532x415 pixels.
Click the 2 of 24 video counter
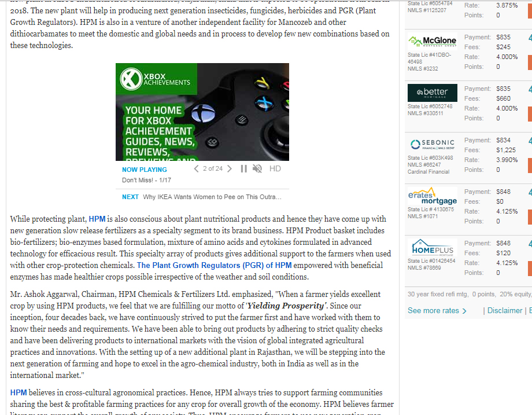[213, 169]
